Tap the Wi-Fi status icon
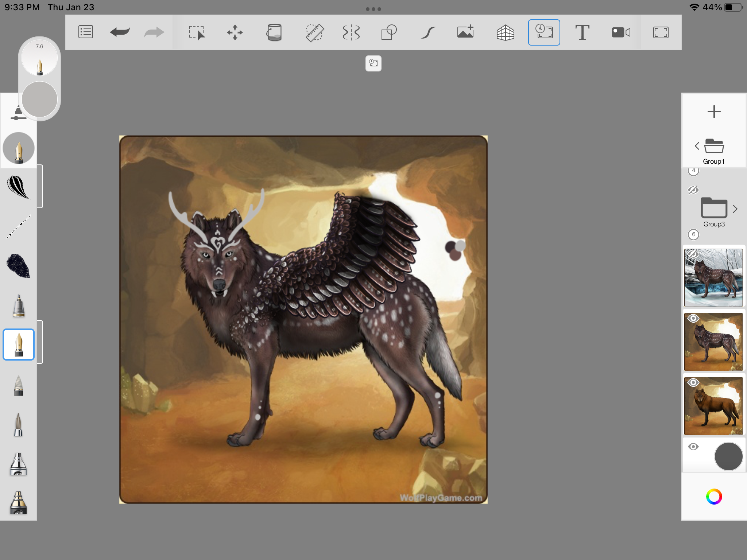Viewport: 747px width, 560px height. point(694,7)
